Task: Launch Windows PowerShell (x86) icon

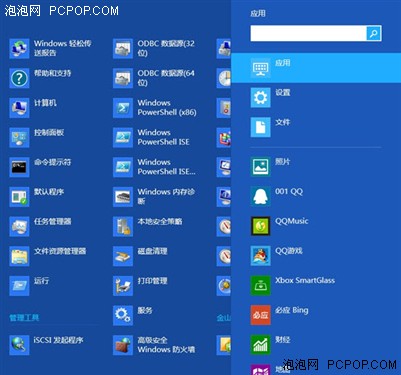Action: coord(123,108)
